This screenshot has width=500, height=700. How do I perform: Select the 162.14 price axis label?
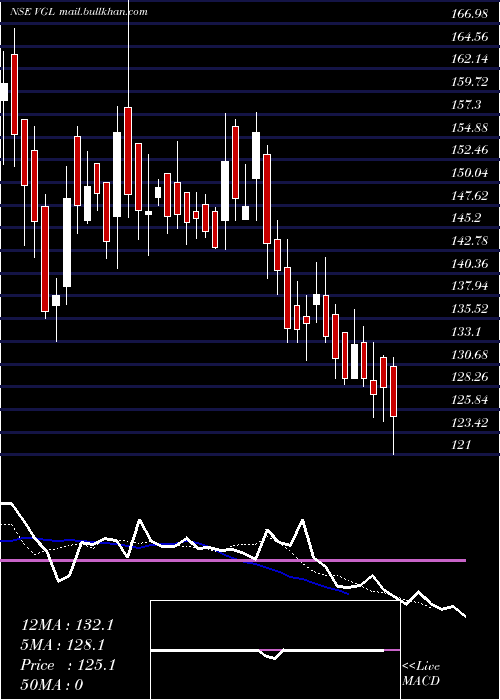click(x=470, y=59)
